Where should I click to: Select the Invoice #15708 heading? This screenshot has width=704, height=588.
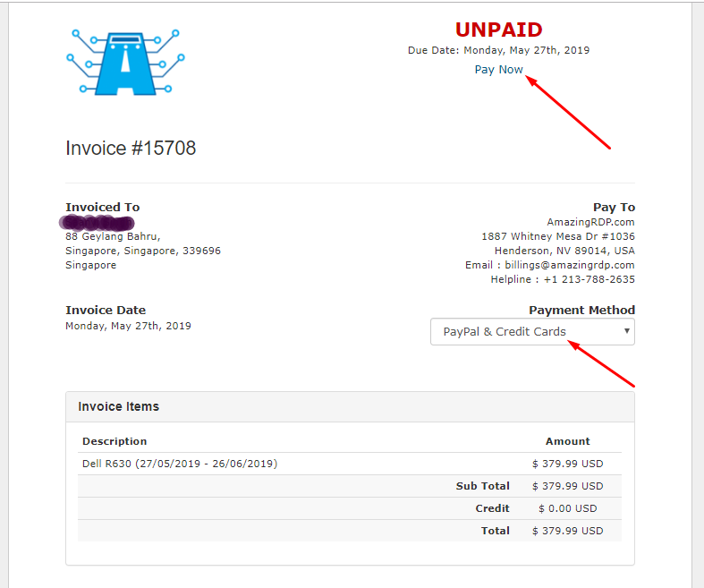point(131,149)
